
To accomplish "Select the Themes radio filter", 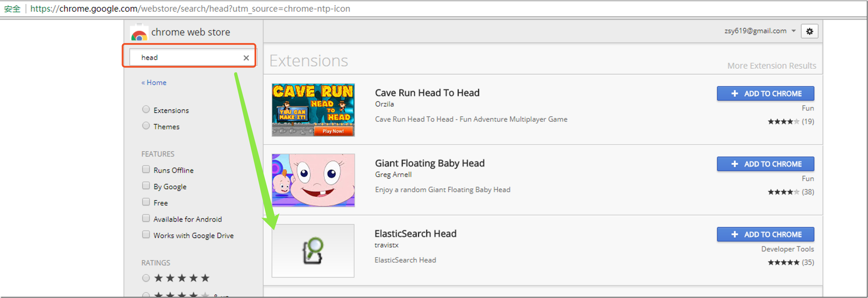I will pos(145,126).
